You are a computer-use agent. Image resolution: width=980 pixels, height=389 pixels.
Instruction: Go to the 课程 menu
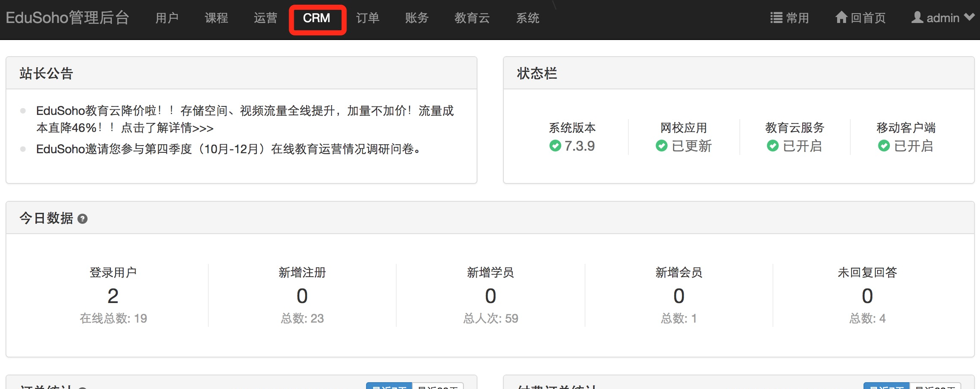click(216, 18)
